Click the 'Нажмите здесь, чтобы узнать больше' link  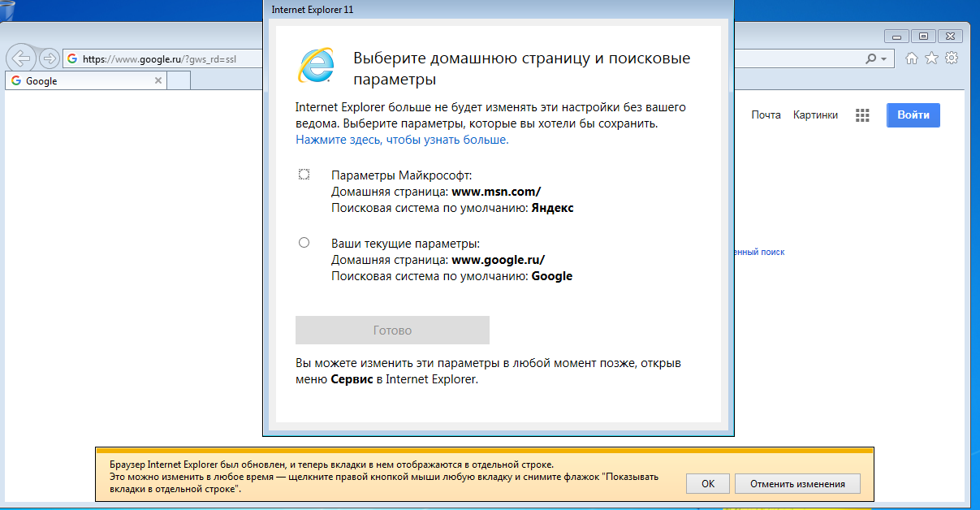[x=402, y=140]
